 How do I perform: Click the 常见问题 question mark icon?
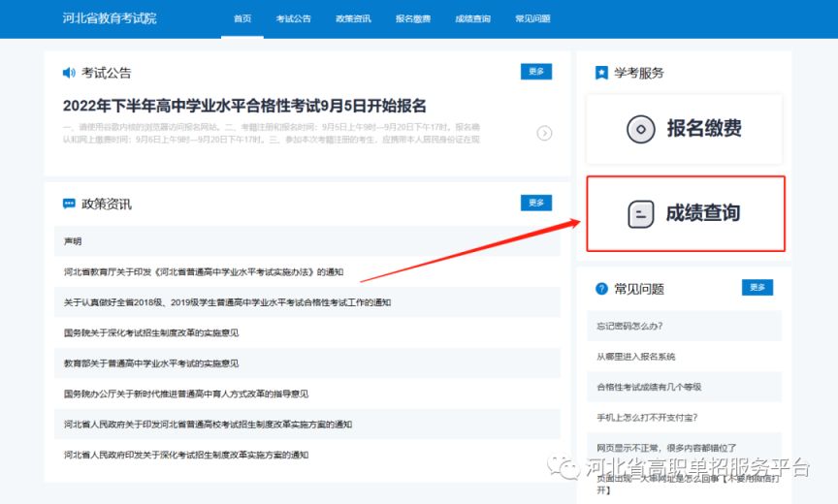tap(601, 289)
